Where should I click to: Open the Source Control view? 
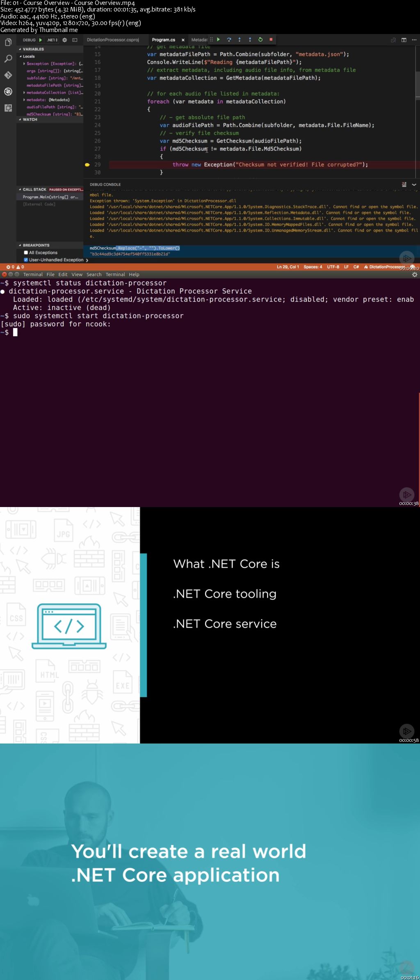pyautogui.click(x=8, y=75)
